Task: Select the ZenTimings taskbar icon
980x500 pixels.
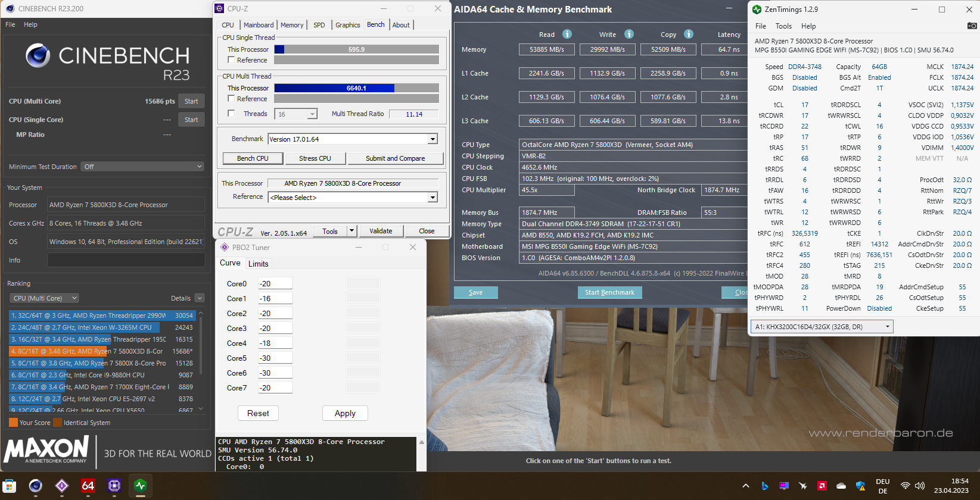Action: 141,486
